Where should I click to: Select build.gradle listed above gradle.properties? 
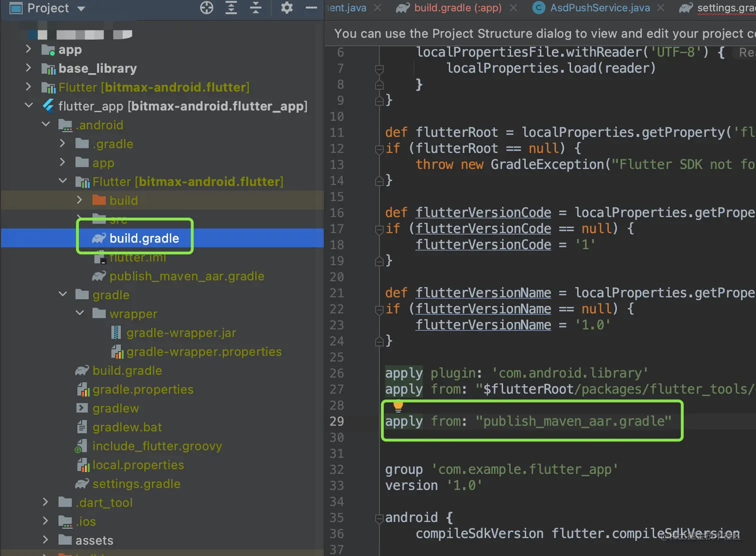coord(127,370)
